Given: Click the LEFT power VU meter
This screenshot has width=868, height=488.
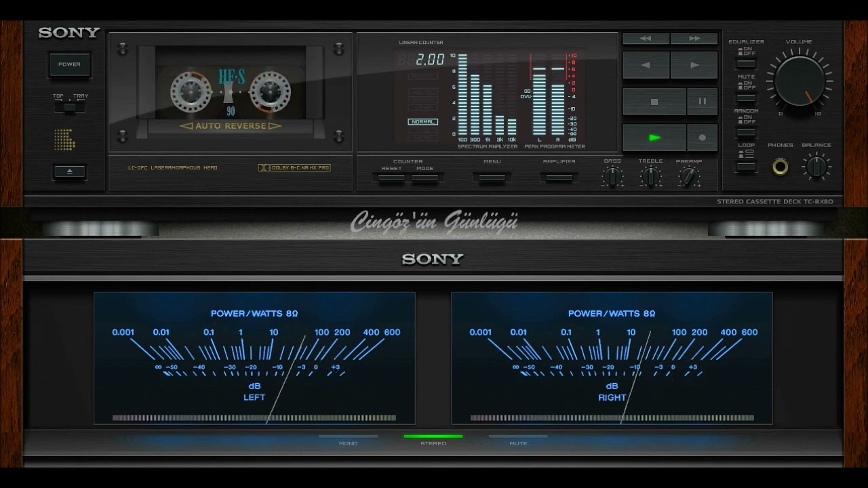Looking at the screenshot, I should tap(254, 359).
